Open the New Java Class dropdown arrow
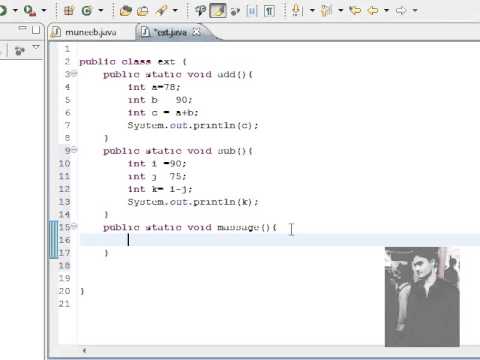This screenshot has height=360, width=480. pos(101,11)
